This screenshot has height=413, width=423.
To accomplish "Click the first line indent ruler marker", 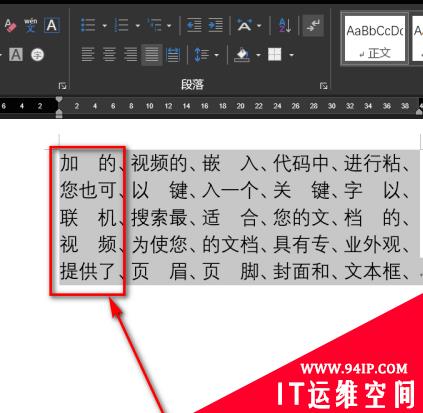I will [59, 100].
